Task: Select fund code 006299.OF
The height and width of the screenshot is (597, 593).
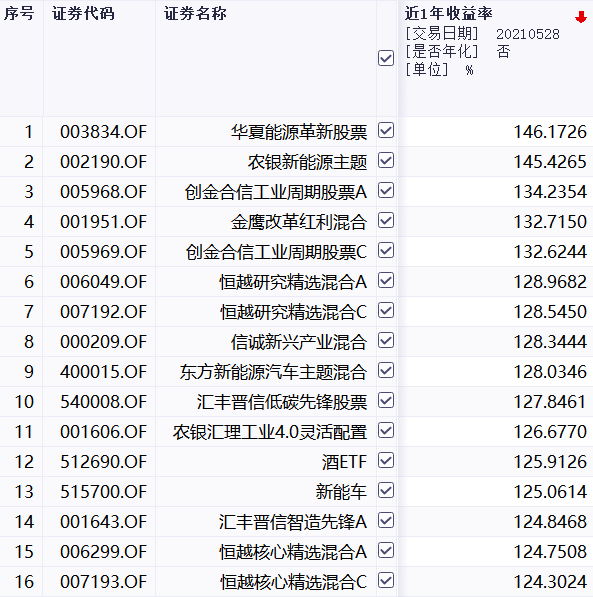Action: (x=103, y=552)
